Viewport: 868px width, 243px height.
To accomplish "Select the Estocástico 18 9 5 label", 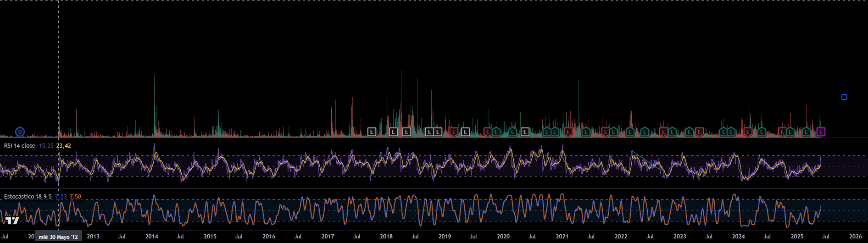I will (x=28, y=196).
